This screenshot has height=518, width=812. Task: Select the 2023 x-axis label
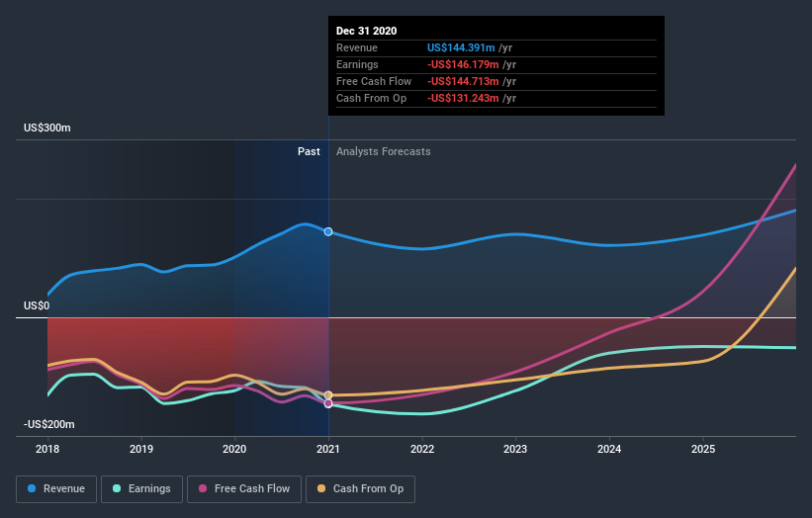click(x=515, y=449)
